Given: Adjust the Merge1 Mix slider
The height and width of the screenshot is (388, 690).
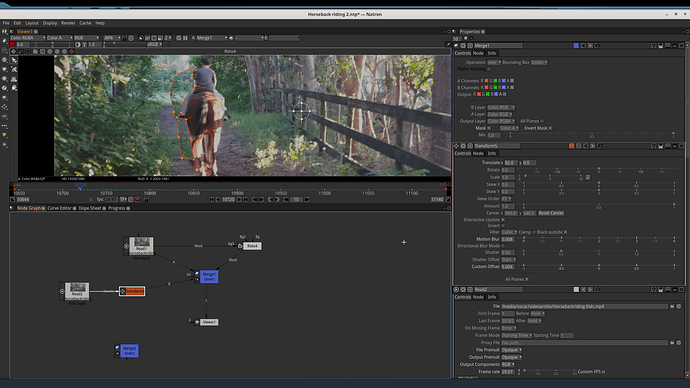Looking at the screenshot, I should 592,135.
